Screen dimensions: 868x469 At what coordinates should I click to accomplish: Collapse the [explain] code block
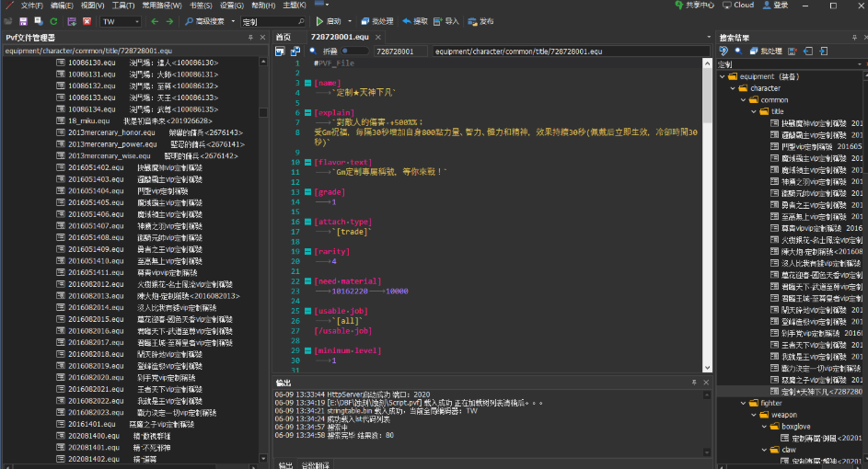[x=307, y=113]
